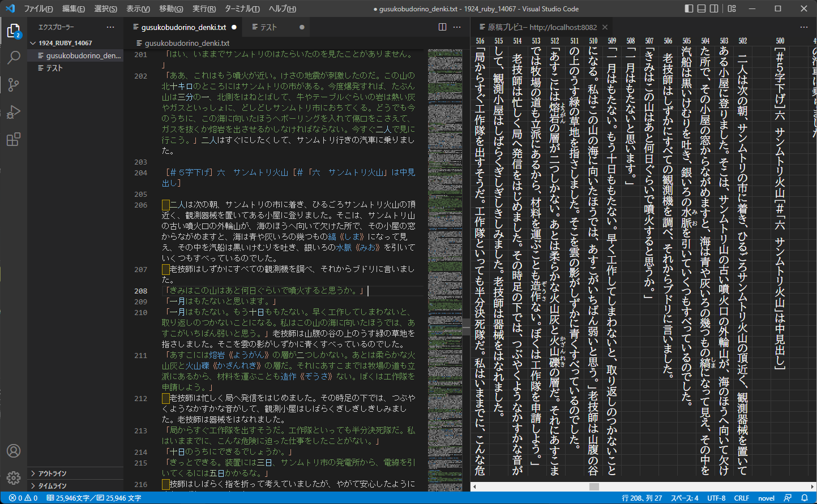Switch to the gusukobudorino_denki.txt editor tab
Screen dimensions: 817x504
click(183, 27)
